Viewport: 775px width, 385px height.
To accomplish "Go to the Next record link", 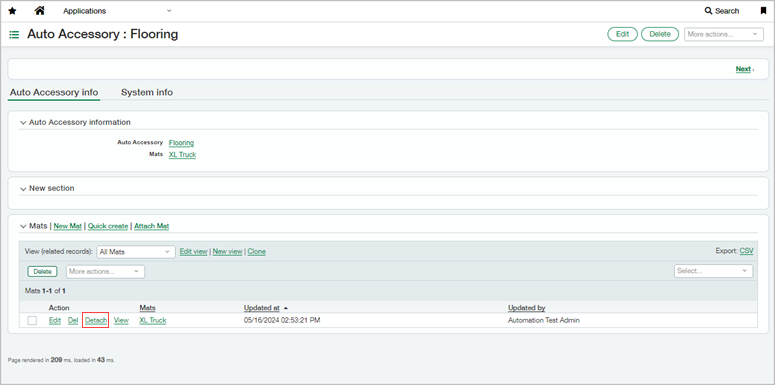I will click(744, 69).
